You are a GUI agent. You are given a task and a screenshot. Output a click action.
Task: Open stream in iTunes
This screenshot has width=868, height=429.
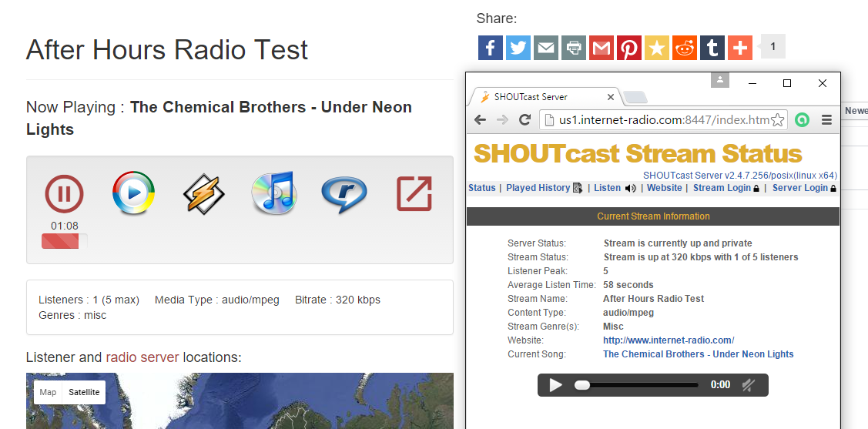tap(273, 193)
